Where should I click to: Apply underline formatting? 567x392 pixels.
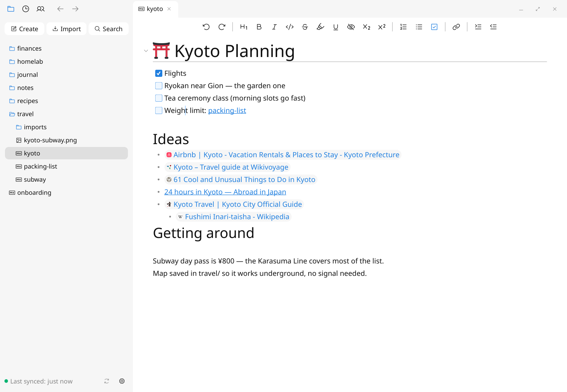tap(336, 27)
